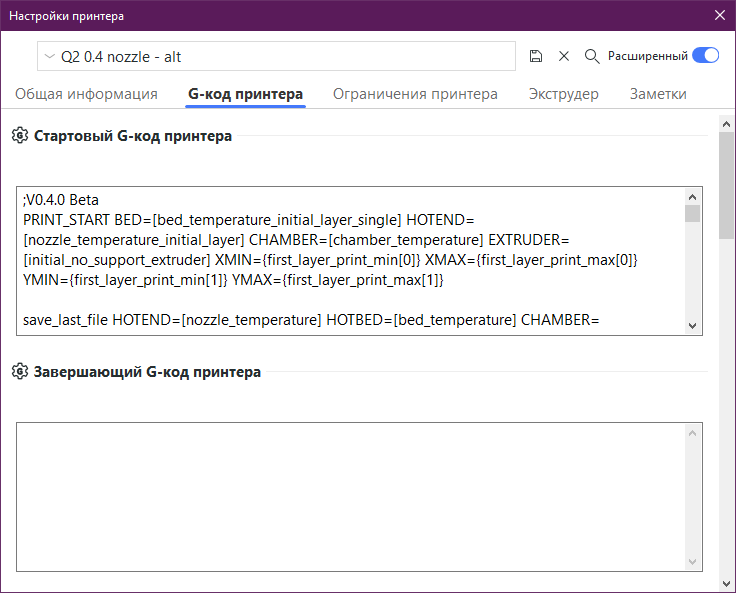The width and height of the screenshot is (736, 593).
Task: Toggle the Расширенный mode switch
Action: tap(705, 56)
